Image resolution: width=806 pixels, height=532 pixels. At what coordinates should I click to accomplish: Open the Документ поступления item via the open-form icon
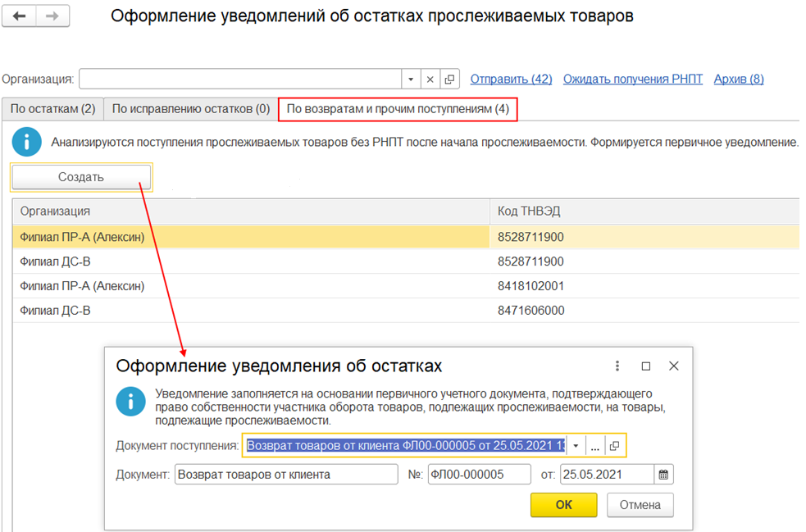tap(614, 446)
